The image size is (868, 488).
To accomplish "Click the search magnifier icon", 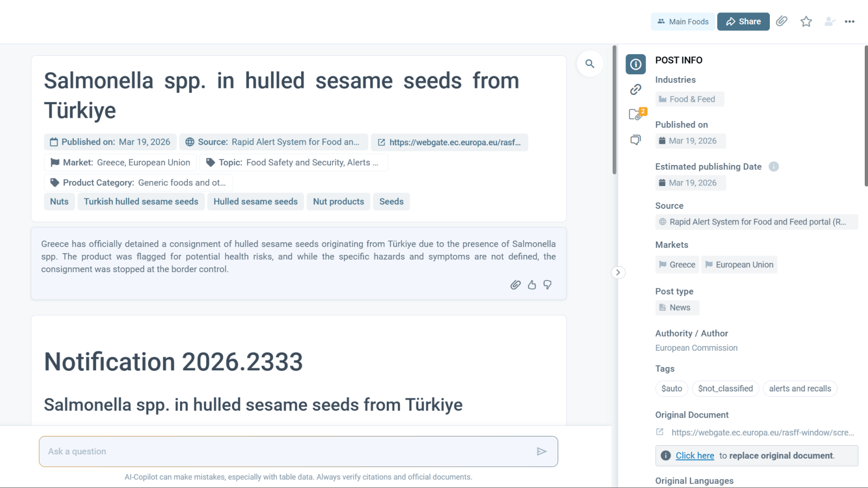I will tap(590, 64).
